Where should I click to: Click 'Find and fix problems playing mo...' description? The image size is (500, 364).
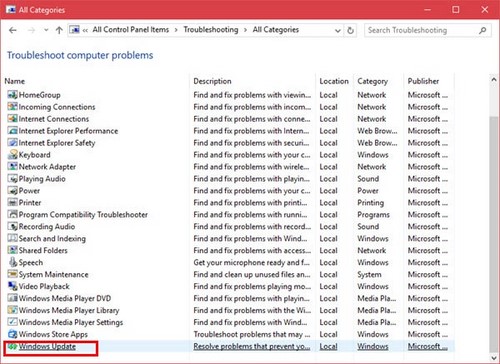(252, 286)
